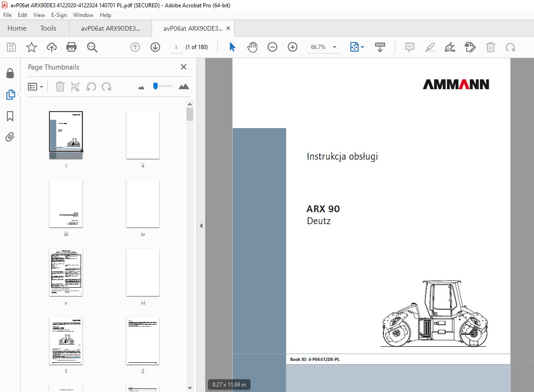Collapse the navigation pane arrow

(x=201, y=226)
